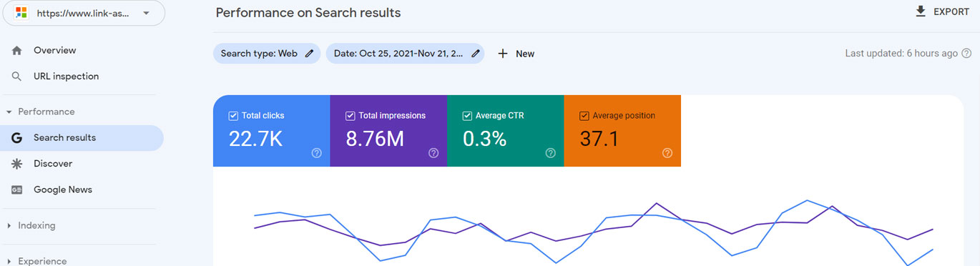Click the plus icon for new filter
The image size is (980, 266).
pyautogui.click(x=503, y=54)
